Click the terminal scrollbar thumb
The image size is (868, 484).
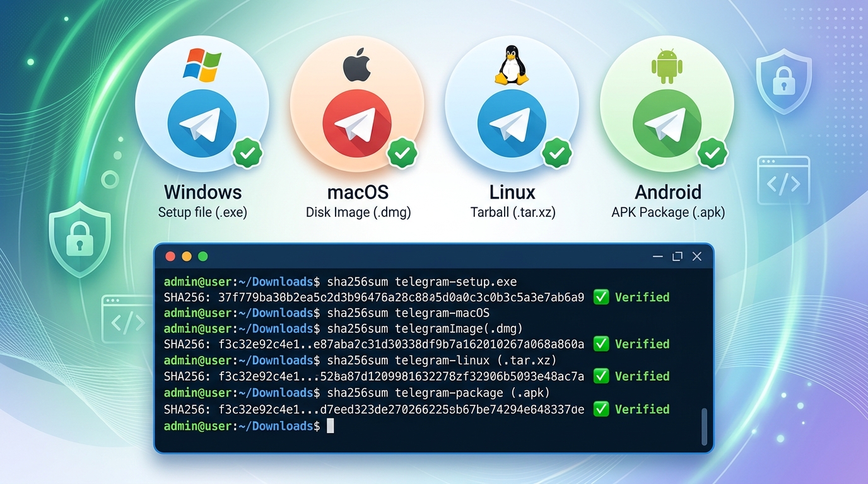pos(704,426)
